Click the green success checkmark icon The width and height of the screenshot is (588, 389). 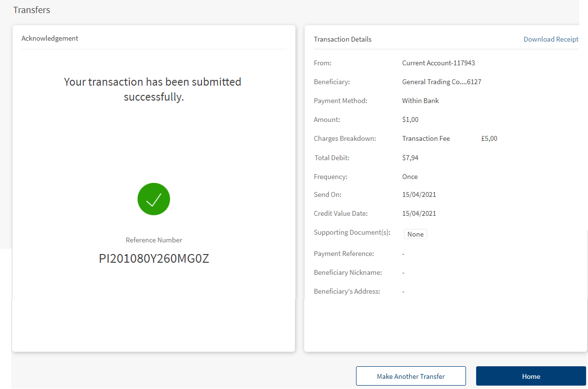154,199
